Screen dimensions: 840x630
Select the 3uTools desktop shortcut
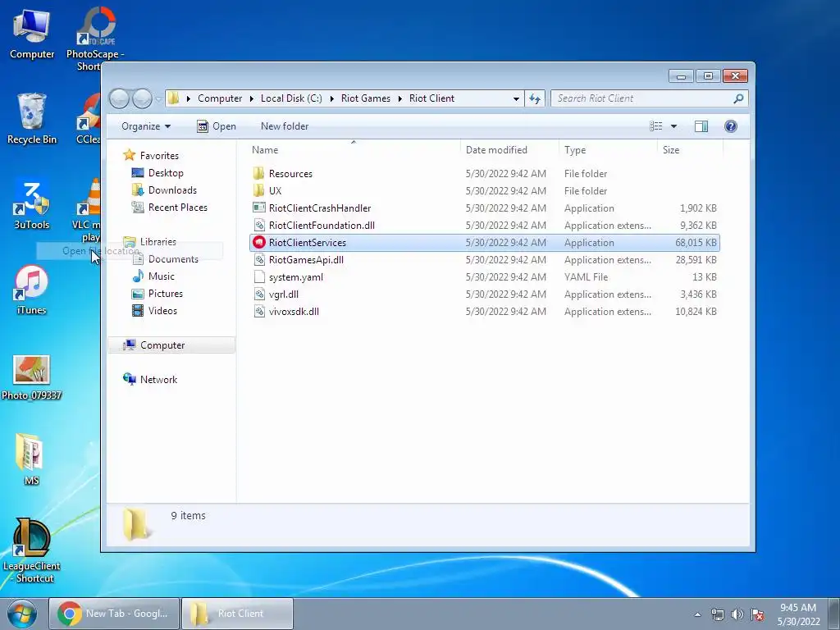click(x=32, y=204)
